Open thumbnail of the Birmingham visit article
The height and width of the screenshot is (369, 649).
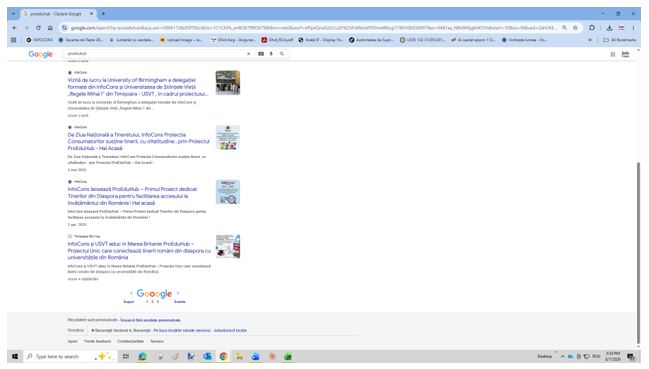228,83
